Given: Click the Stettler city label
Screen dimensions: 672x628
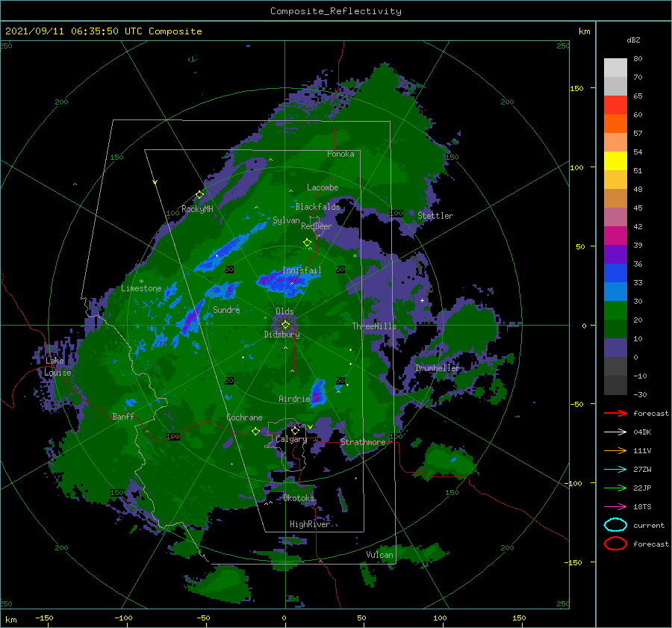Looking at the screenshot, I should pos(435,216).
